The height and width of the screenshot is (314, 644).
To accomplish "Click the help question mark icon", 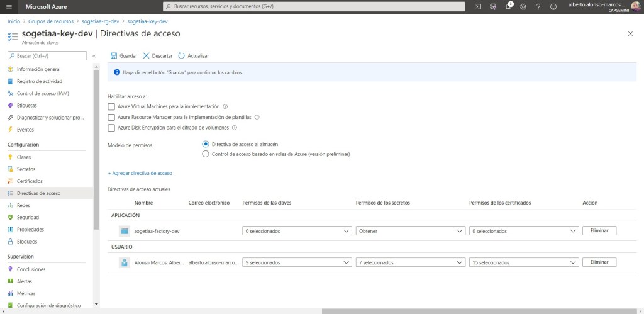I will [x=538, y=6].
